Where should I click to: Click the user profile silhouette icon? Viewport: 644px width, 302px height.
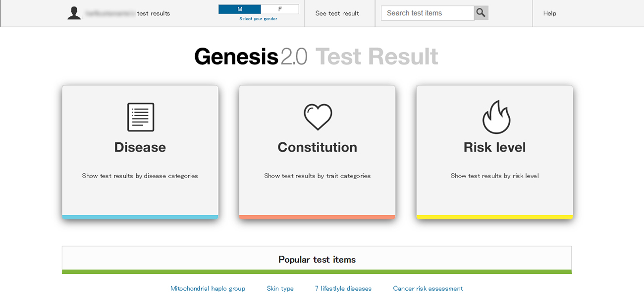coord(74,13)
